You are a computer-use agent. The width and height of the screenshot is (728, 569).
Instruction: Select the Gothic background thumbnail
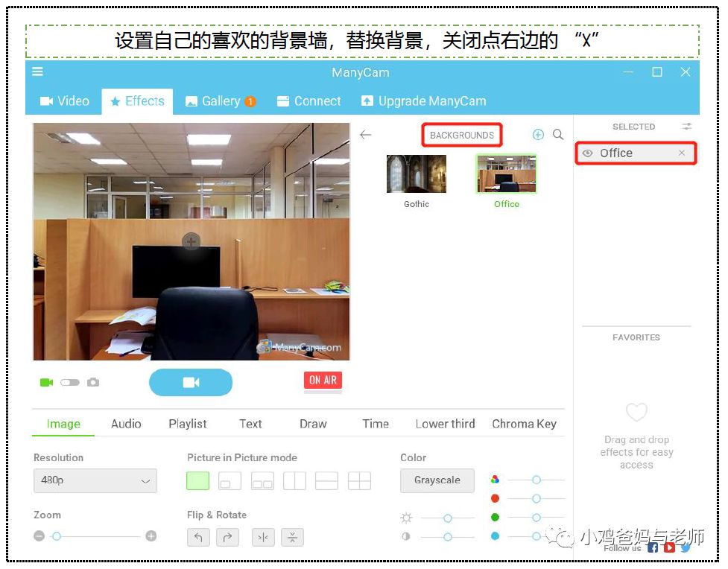417,174
